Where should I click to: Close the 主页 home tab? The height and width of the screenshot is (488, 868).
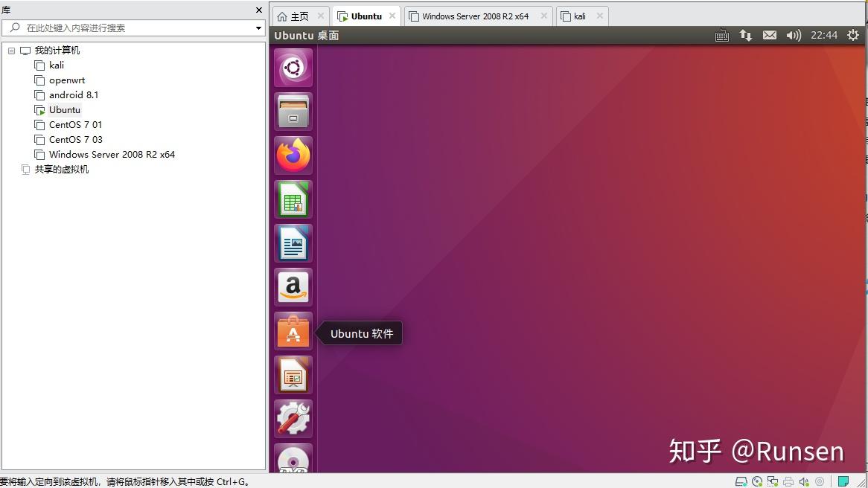[321, 16]
